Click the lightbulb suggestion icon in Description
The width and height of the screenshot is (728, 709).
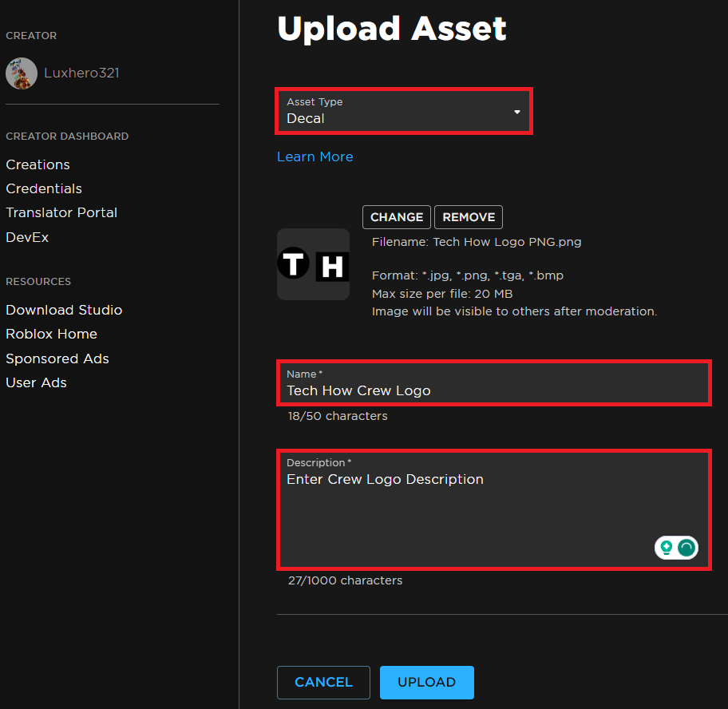click(667, 548)
